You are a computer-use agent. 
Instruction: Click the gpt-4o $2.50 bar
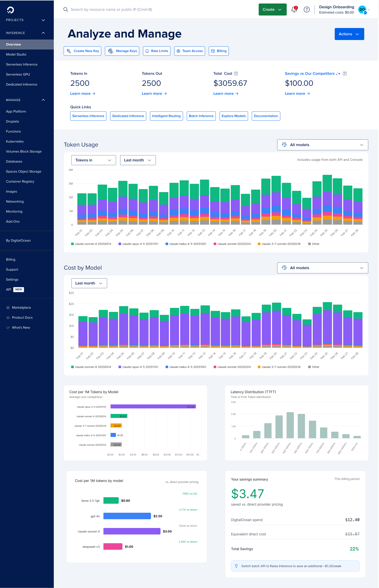[x=127, y=516]
